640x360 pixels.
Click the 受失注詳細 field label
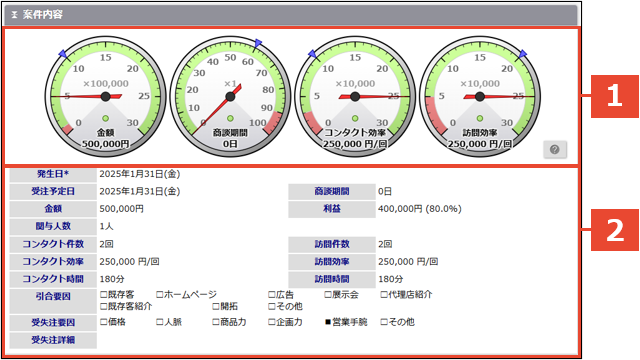pyautogui.click(x=53, y=340)
